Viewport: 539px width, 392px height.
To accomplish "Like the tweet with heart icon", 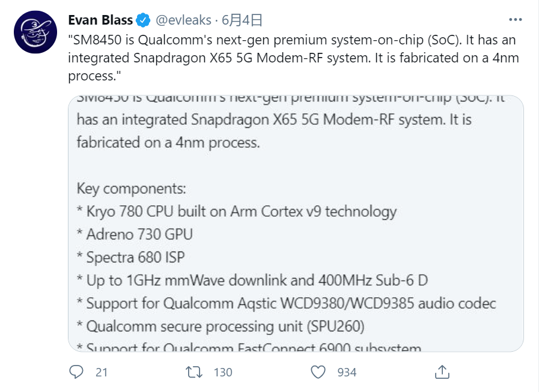I will (x=318, y=372).
